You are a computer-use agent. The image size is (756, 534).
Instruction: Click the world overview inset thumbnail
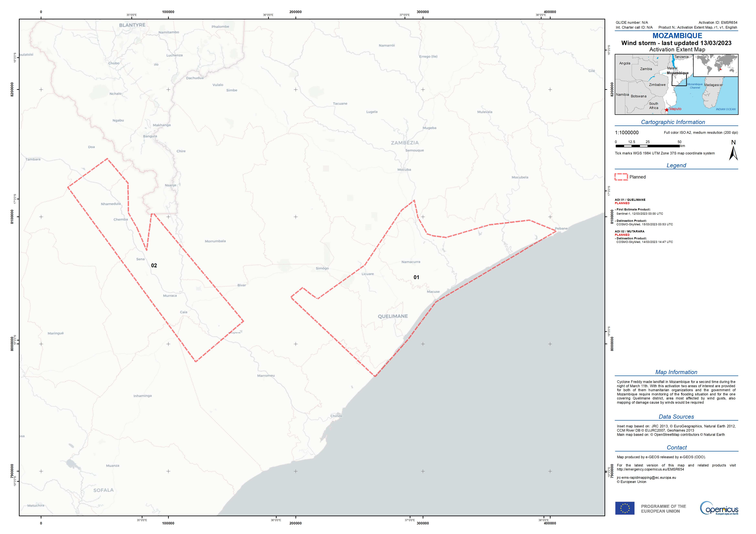[x=715, y=65]
